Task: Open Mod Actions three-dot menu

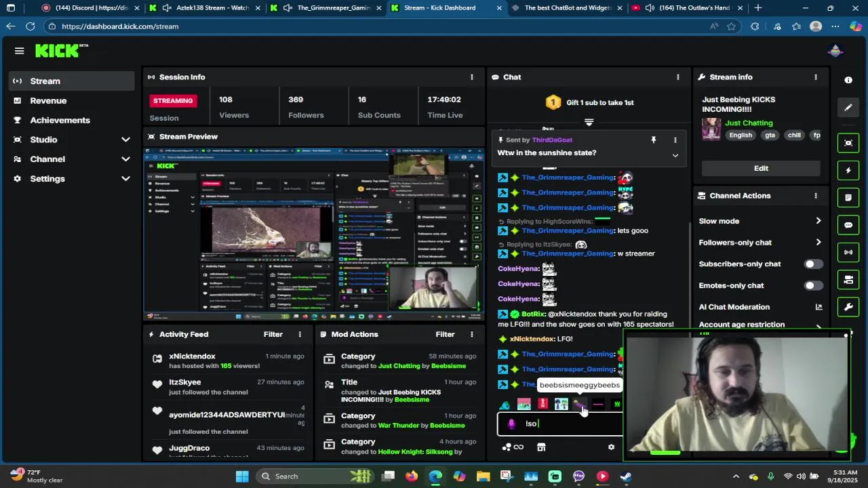Action: [x=472, y=334]
